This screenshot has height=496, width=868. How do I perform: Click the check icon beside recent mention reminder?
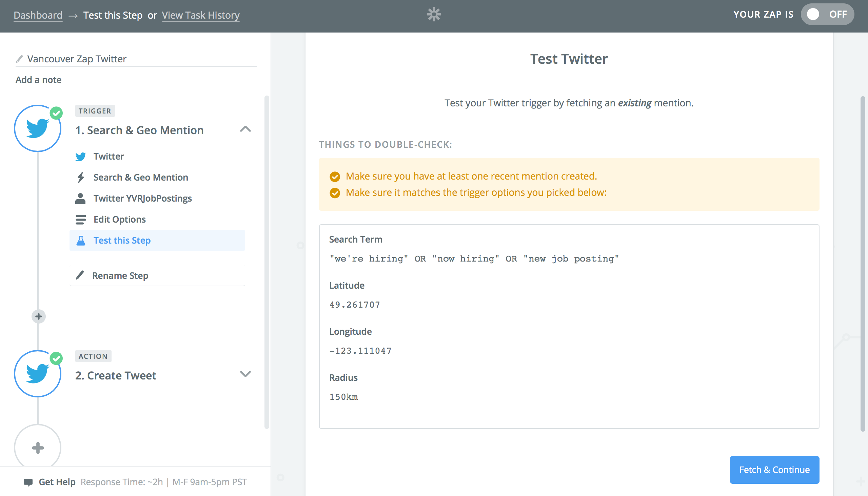coord(335,177)
